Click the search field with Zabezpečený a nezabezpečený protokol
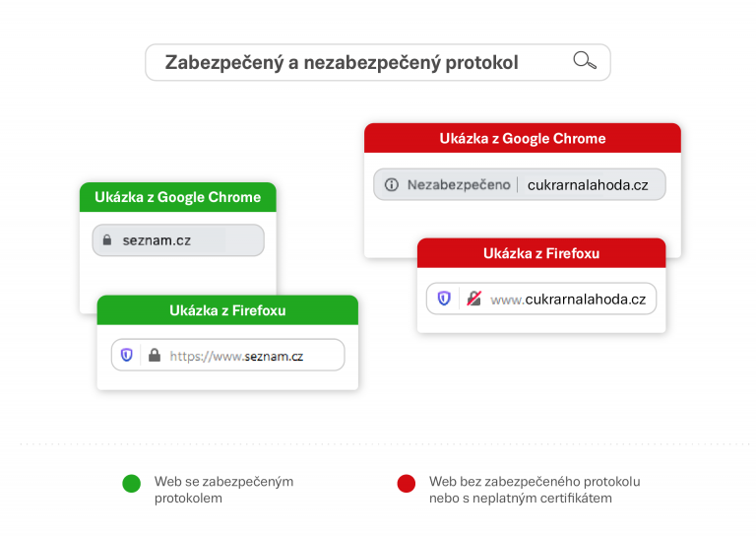 (x=378, y=62)
